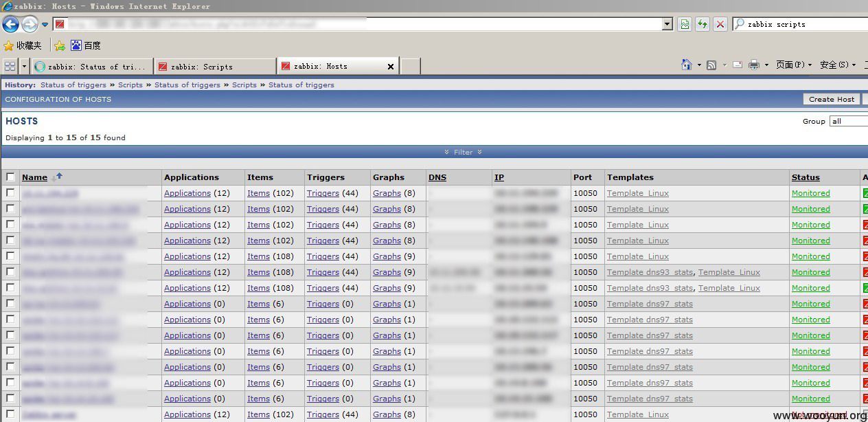The height and width of the screenshot is (422, 868).
Task: Open the feeds dropdown arrow
Action: (x=724, y=65)
